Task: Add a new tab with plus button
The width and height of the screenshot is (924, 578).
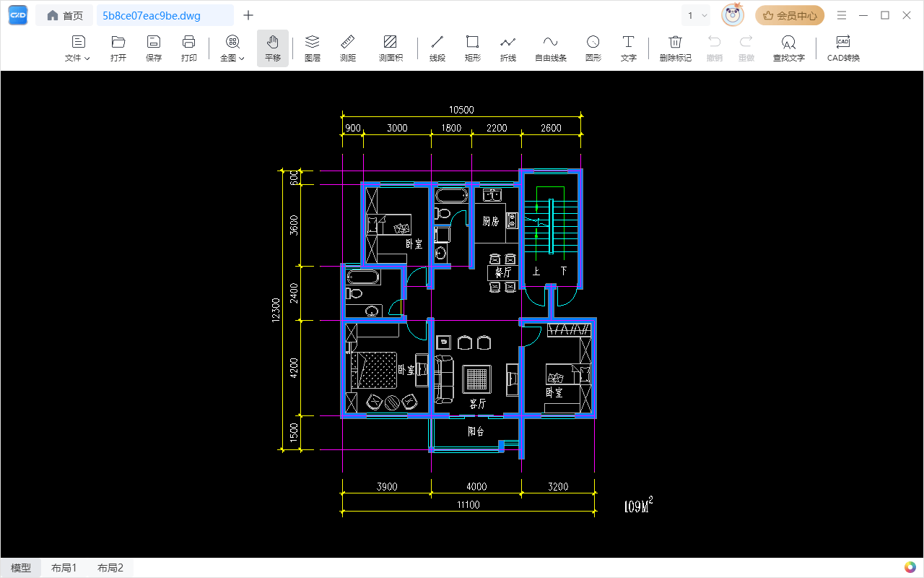Action: click(248, 15)
